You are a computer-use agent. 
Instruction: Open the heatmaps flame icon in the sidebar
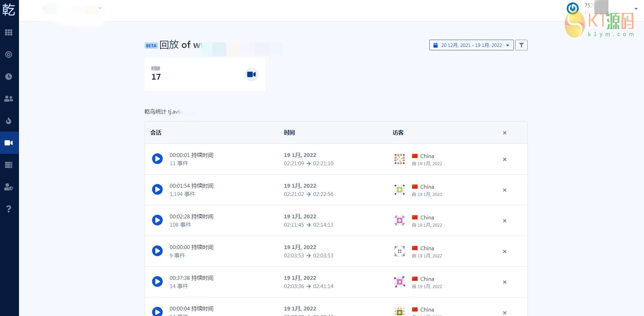click(x=9, y=121)
